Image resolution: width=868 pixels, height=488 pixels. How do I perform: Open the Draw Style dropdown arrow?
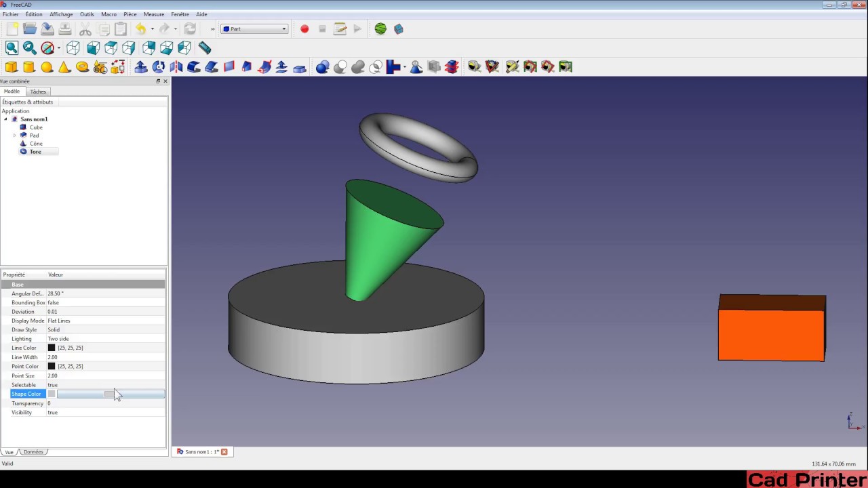(59, 48)
